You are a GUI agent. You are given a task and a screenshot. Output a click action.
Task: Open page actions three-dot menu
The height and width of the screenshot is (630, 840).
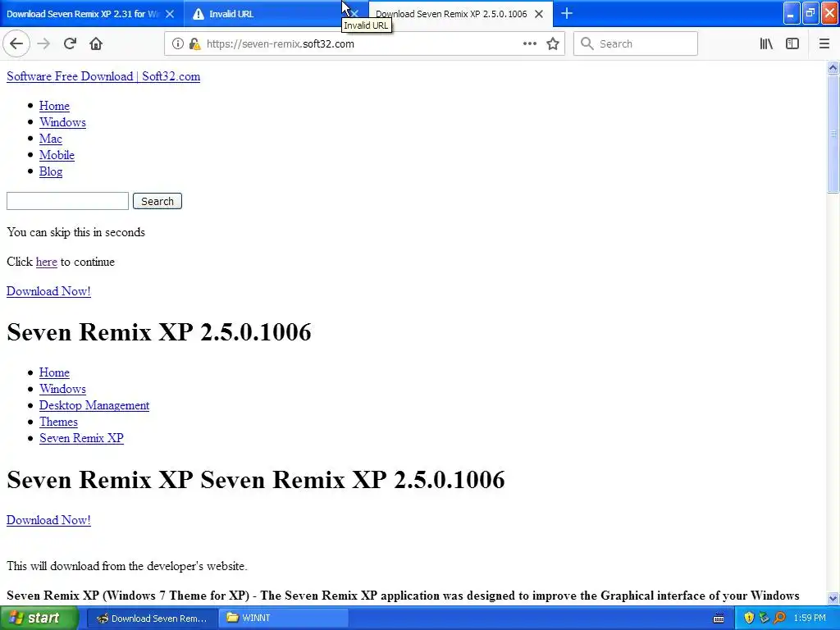(x=530, y=44)
